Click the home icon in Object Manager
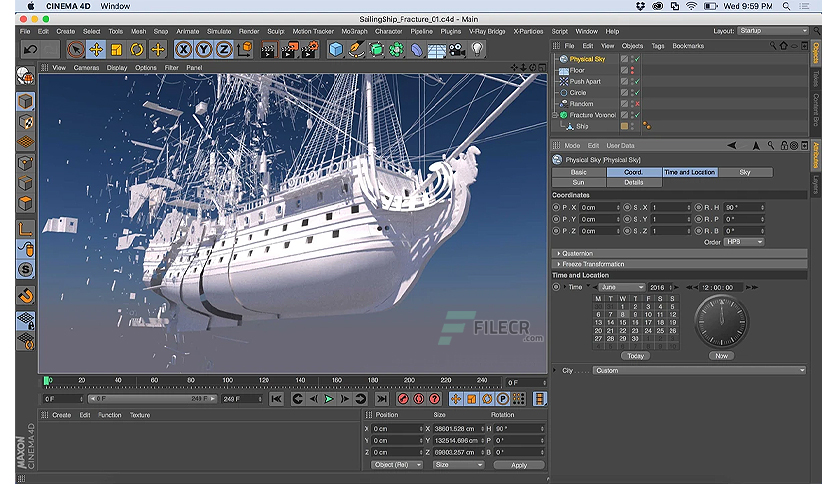The height and width of the screenshot is (484, 836). pos(784,46)
